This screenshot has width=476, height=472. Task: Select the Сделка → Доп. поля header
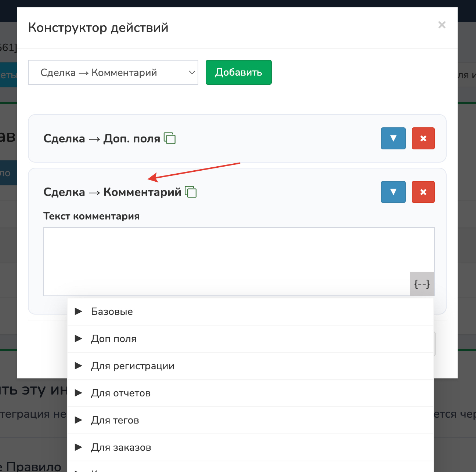pos(102,138)
